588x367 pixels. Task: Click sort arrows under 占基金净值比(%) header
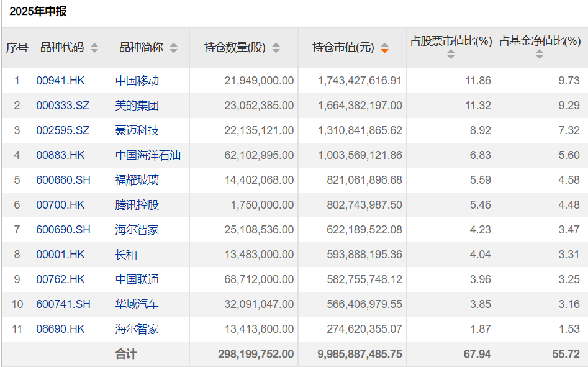(540, 55)
